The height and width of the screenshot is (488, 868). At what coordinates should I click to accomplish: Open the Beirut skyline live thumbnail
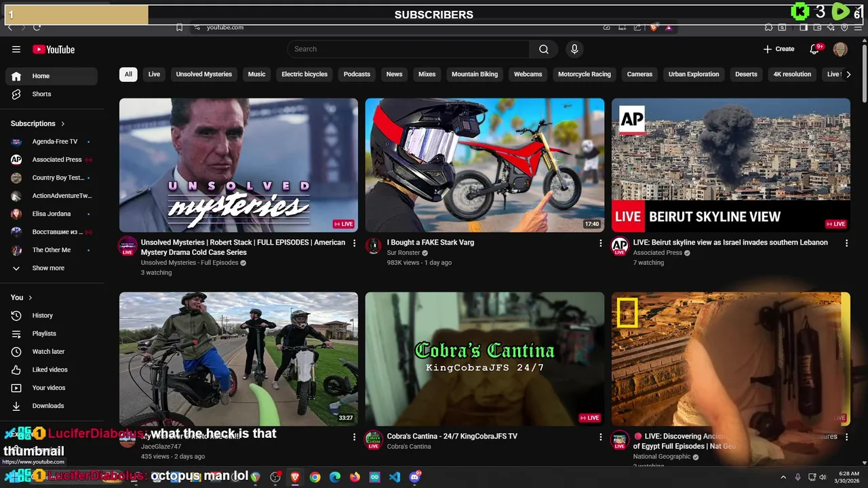coord(731,165)
